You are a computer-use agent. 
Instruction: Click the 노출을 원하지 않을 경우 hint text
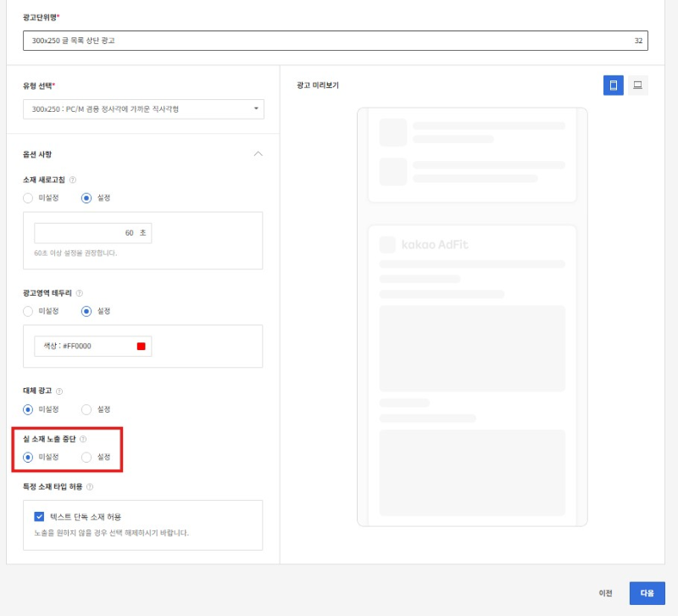click(x=112, y=533)
